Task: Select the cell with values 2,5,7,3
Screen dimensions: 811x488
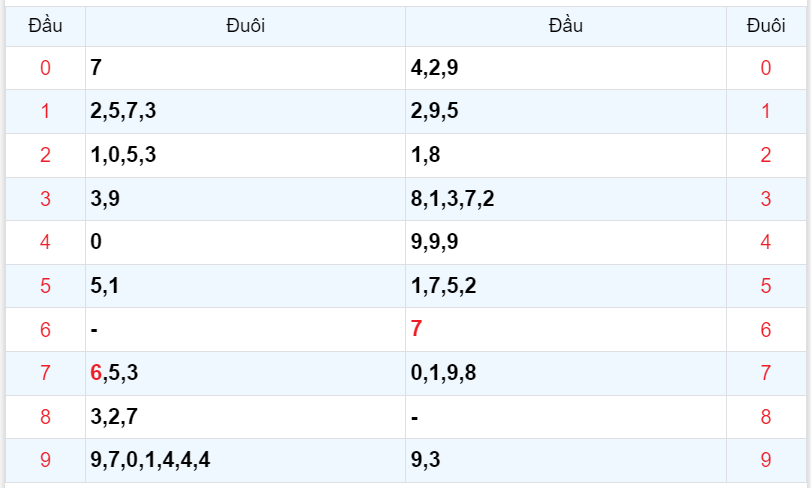Action: pyautogui.click(x=123, y=111)
